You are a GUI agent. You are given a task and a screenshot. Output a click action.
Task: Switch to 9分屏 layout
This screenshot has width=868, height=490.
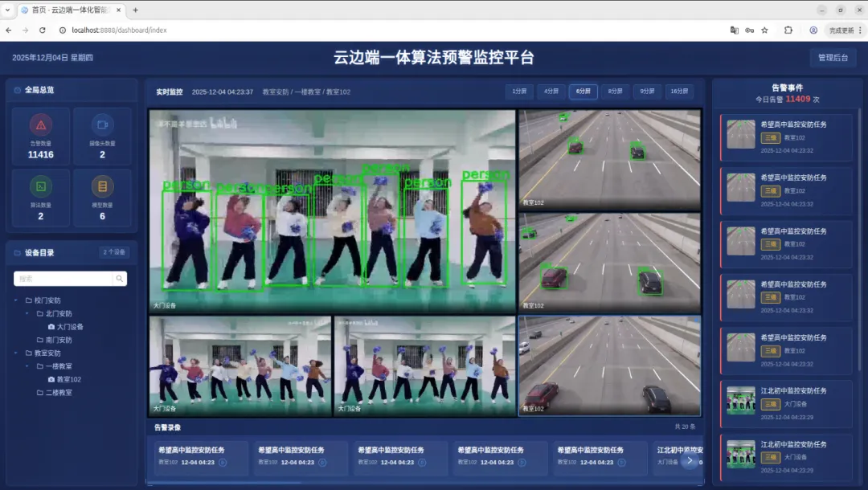[647, 92]
